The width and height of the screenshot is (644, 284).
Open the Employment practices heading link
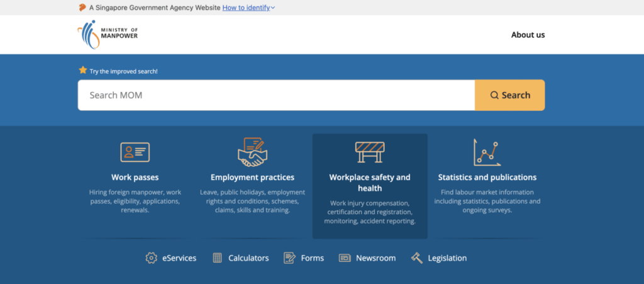[x=252, y=178]
